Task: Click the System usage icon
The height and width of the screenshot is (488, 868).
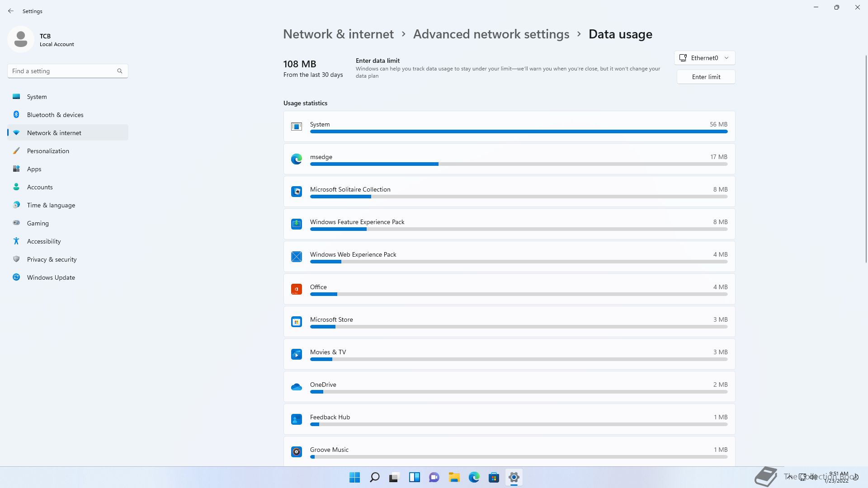Action: click(297, 127)
